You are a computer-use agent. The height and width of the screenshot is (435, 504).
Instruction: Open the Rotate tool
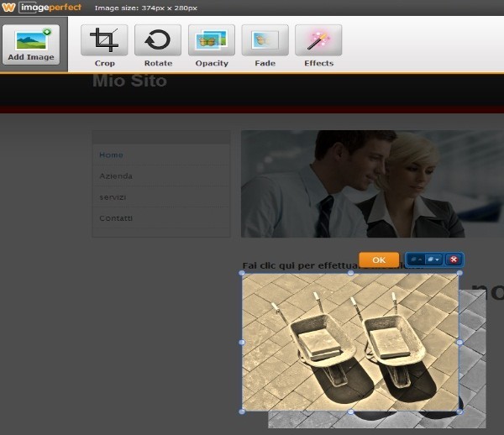[x=158, y=46]
